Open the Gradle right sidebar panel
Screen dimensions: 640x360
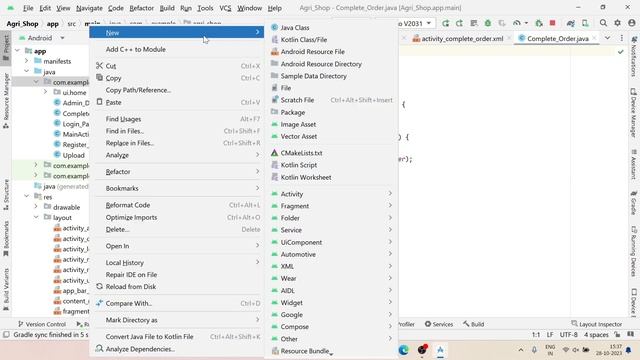634,202
